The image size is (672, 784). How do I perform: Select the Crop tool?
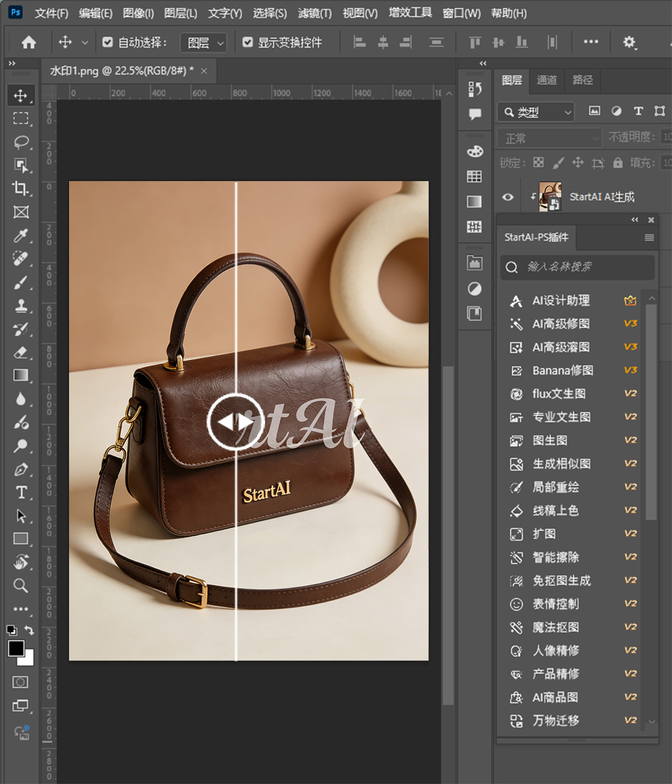click(x=21, y=189)
